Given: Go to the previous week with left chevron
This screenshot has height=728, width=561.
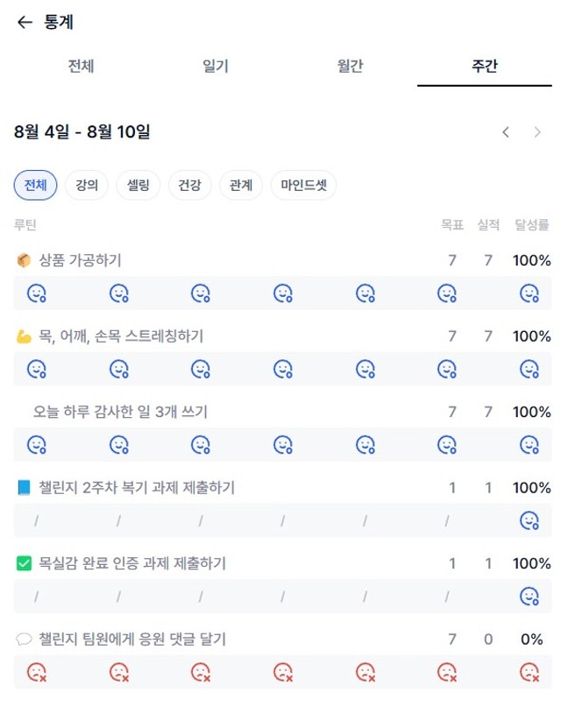Looking at the screenshot, I should [506, 132].
